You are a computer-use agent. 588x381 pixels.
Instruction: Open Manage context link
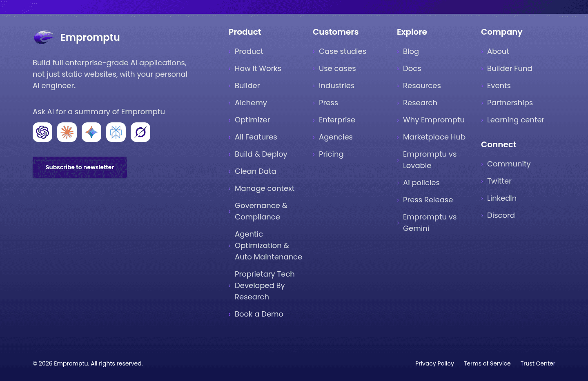pyautogui.click(x=264, y=188)
